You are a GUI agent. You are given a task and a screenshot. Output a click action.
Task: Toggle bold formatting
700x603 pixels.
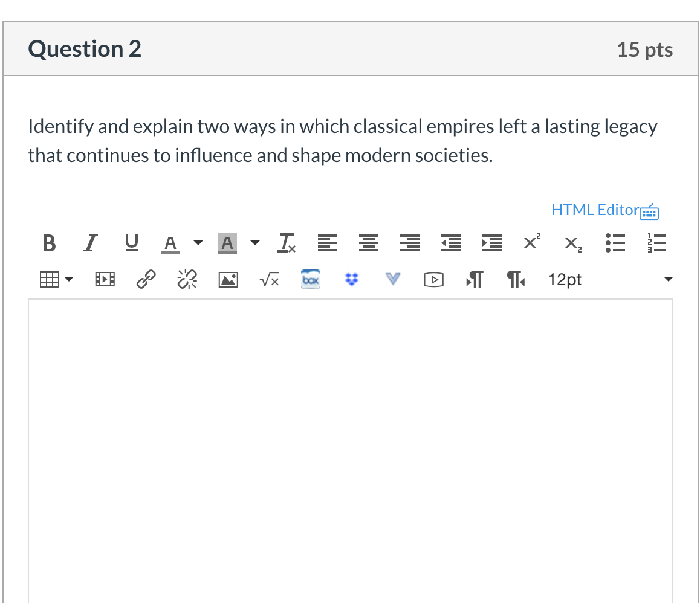click(x=50, y=243)
